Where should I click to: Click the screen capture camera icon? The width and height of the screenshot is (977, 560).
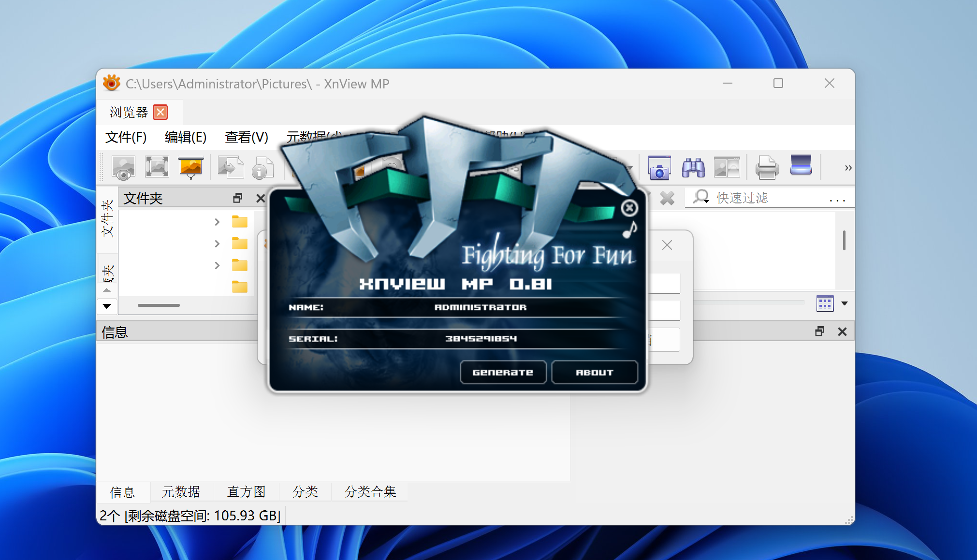coord(659,168)
